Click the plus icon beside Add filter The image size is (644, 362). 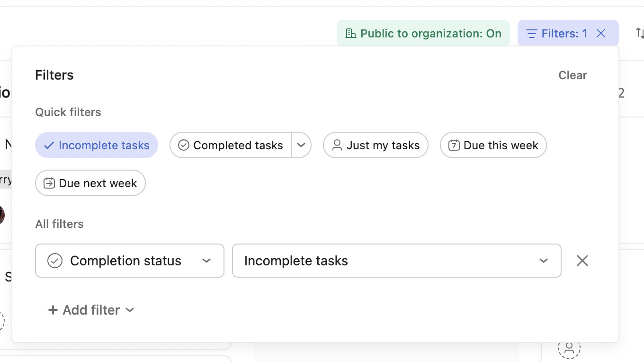pos(53,310)
